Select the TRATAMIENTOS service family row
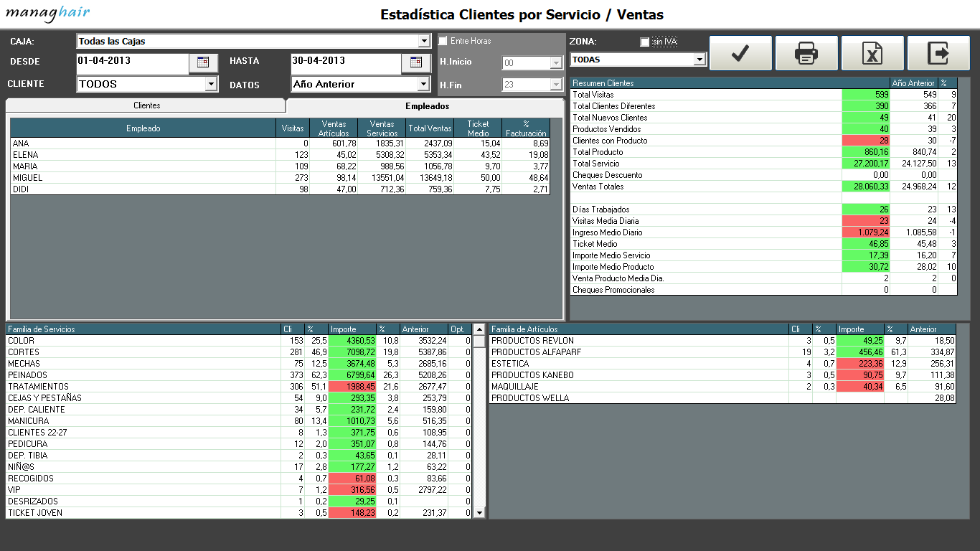This screenshot has width=980, height=551. [239, 387]
